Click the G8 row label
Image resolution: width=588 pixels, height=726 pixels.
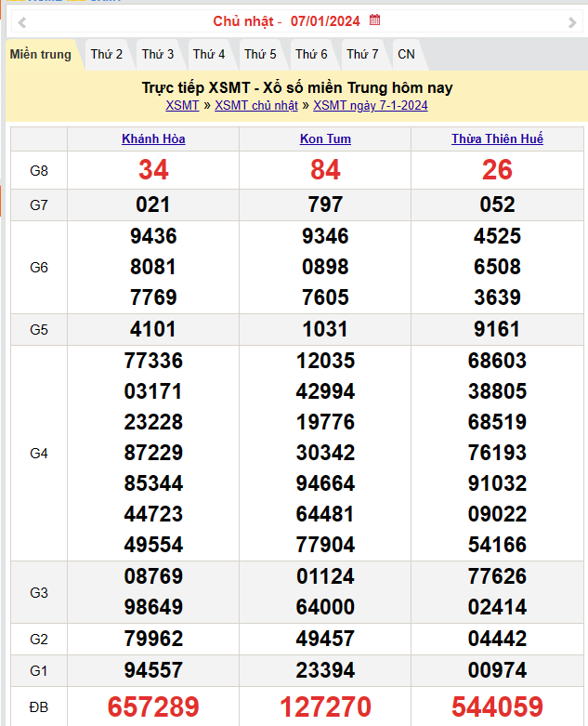(39, 171)
